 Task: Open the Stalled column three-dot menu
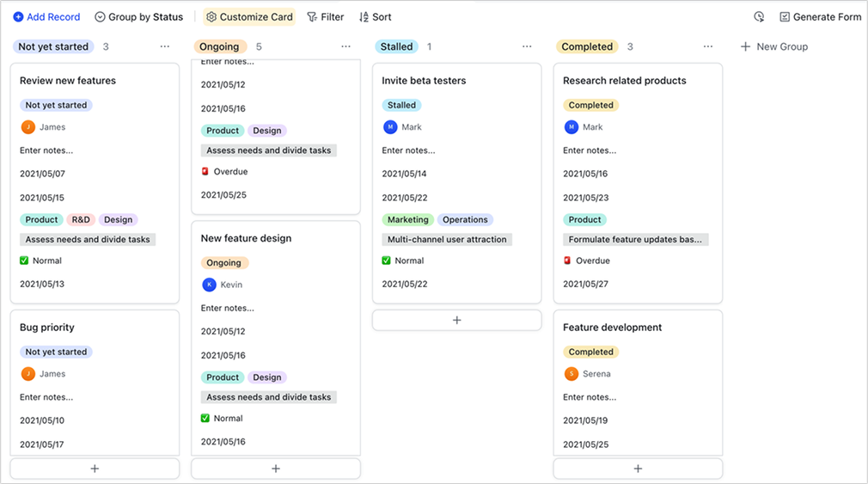coord(527,47)
